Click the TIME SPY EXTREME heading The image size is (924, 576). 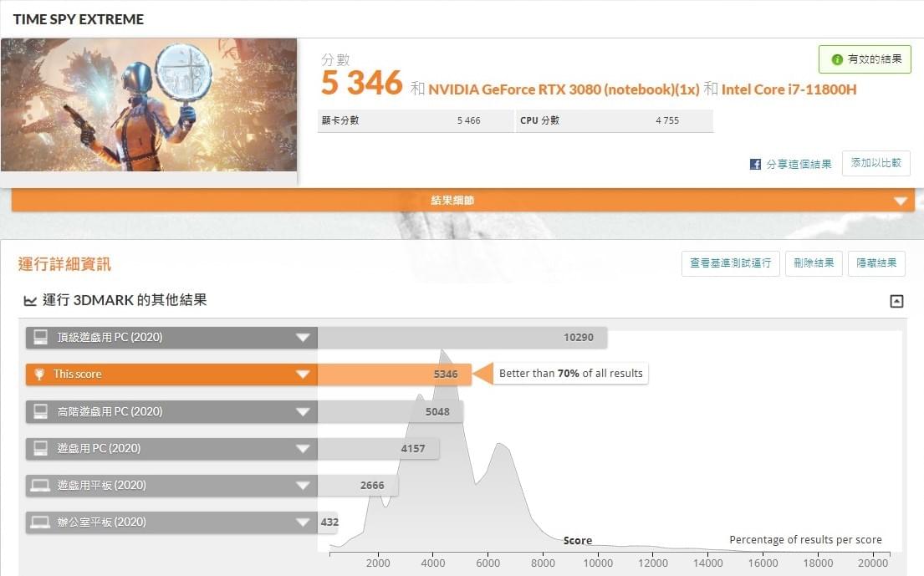pyautogui.click(x=79, y=19)
